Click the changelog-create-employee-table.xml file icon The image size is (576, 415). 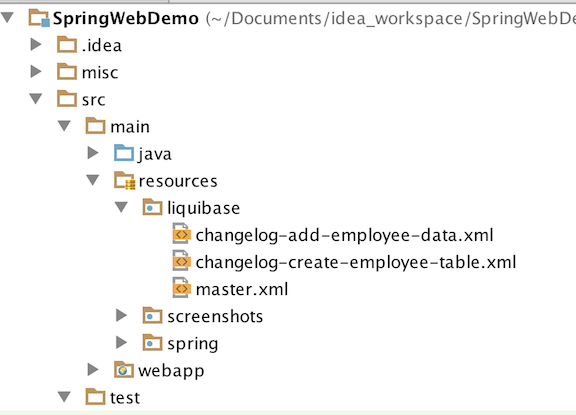coord(181,261)
